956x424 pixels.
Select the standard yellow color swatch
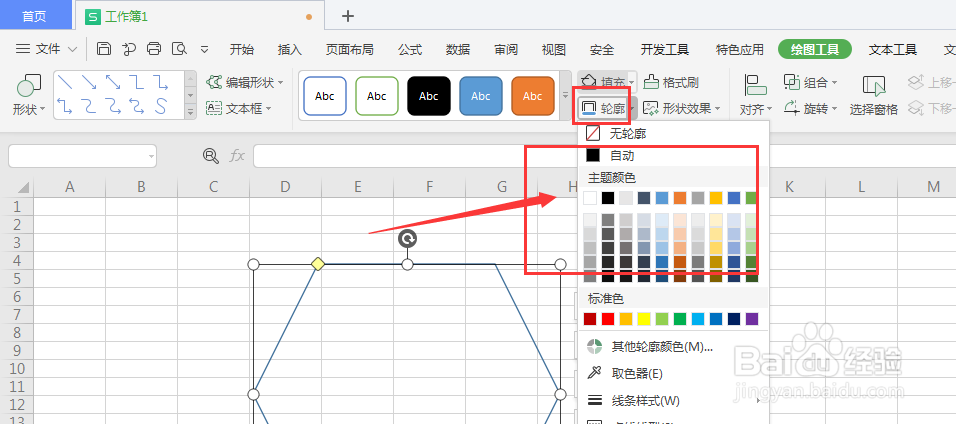pos(644,318)
